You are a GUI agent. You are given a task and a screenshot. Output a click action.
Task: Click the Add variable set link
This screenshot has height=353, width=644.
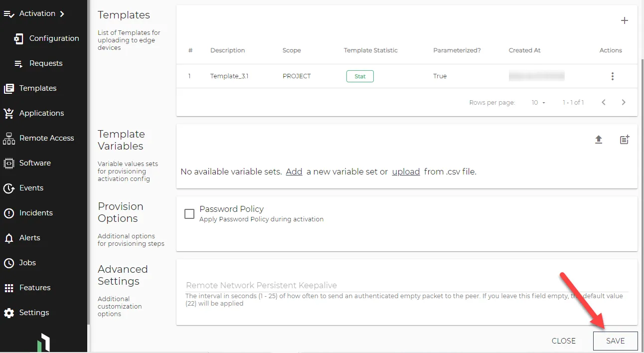tap(294, 172)
